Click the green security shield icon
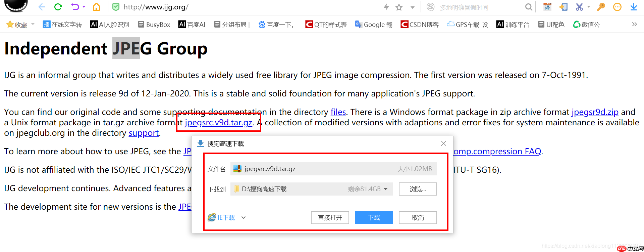Screen dimensions: 644x252 coord(116,7)
